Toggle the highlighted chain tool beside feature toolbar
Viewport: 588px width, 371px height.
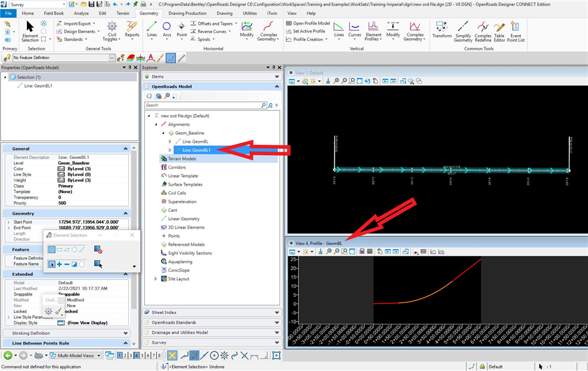tap(170, 58)
